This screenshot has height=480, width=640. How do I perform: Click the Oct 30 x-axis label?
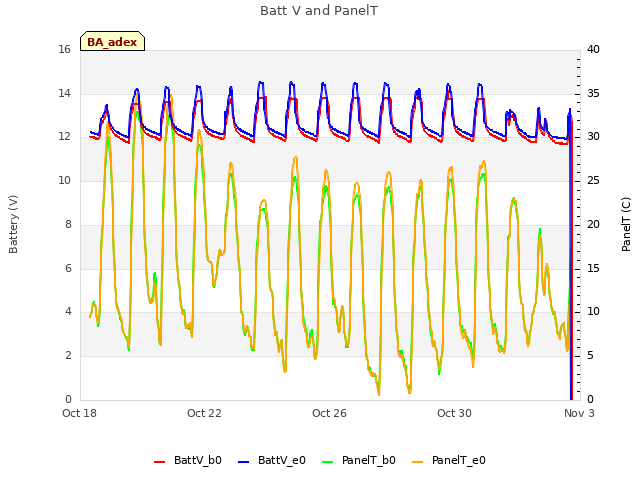[x=454, y=413]
